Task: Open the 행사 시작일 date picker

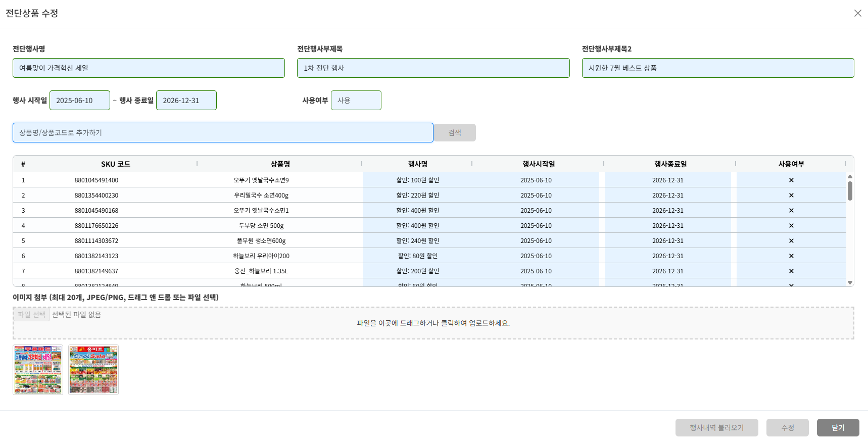Action: point(79,101)
